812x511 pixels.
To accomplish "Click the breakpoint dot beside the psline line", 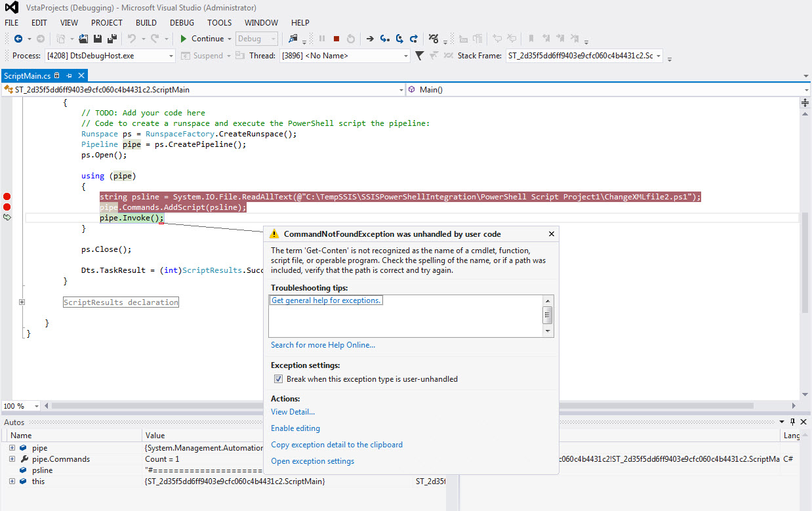I will pyautogui.click(x=7, y=197).
